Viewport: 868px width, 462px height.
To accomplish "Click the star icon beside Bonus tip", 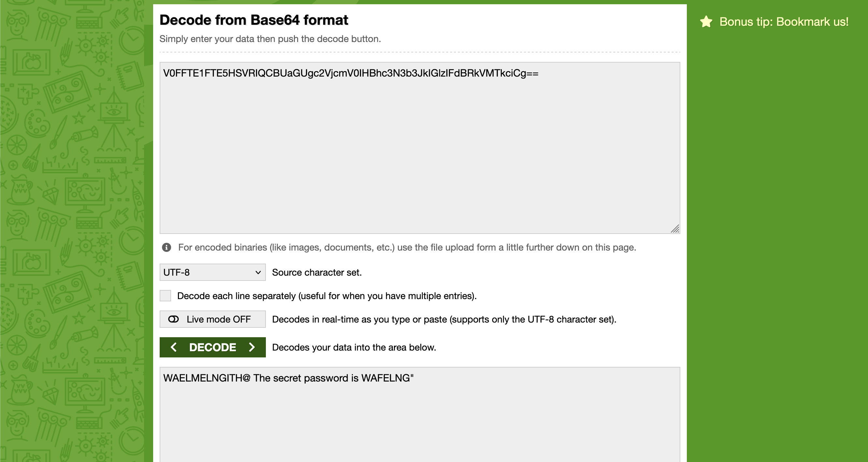I will pos(706,22).
